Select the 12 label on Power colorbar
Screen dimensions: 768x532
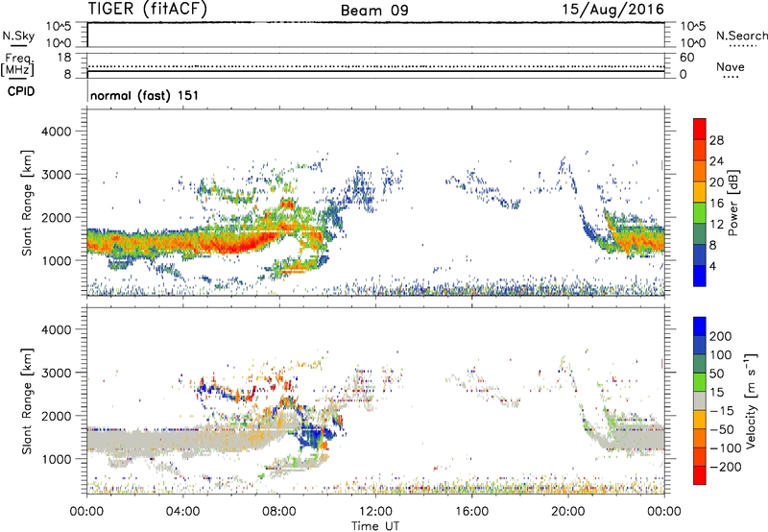[x=716, y=225]
